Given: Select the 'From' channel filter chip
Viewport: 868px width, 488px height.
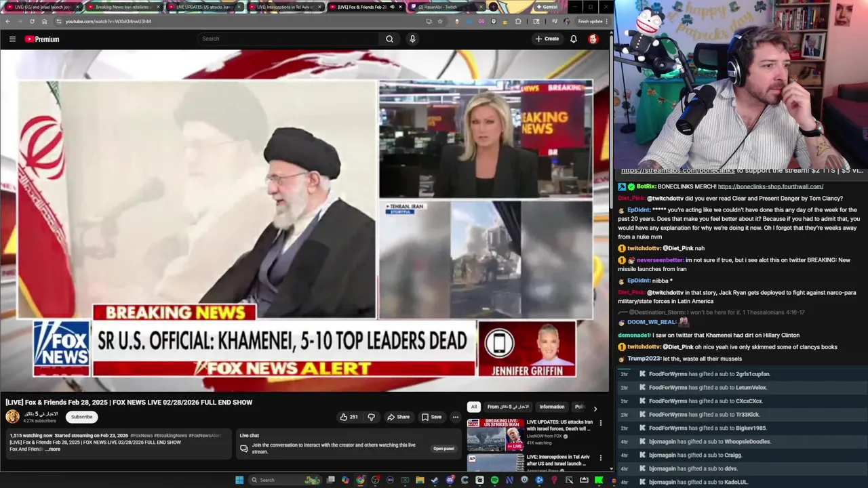Looking at the screenshot, I should 508,407.
